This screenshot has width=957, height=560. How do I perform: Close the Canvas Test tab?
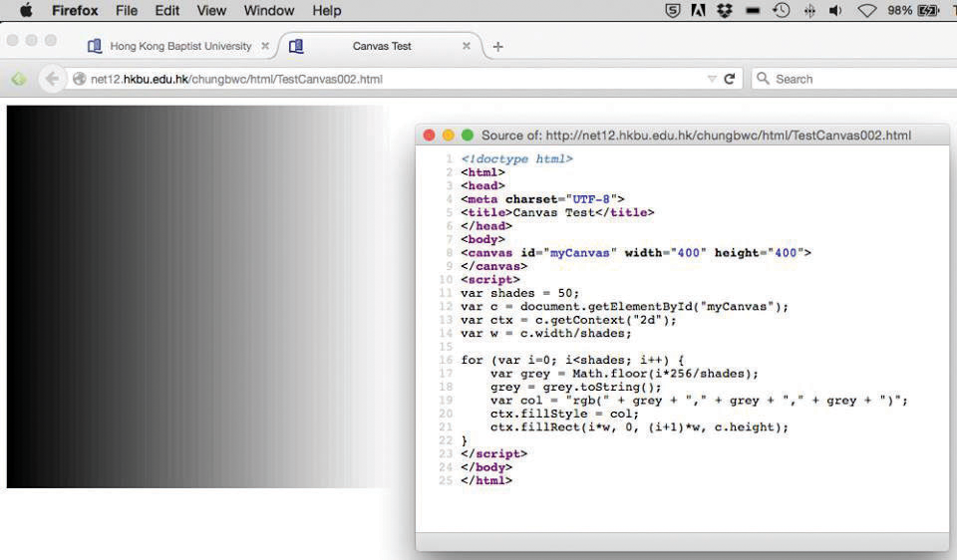(x=467, y=46)
